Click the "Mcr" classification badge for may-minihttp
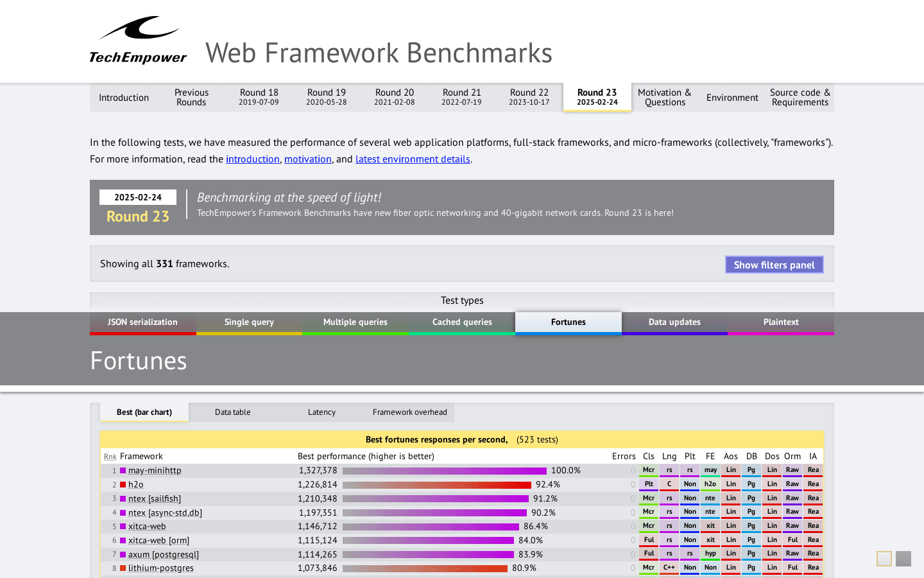This screenshot has width=924, height=578. (x=649, y=470)
